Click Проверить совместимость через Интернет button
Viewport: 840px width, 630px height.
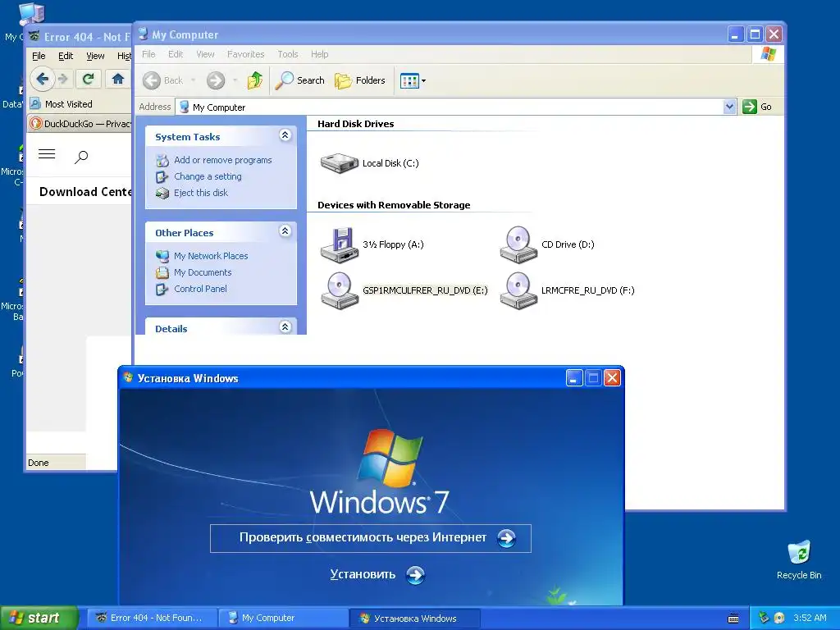click(371, 538)
